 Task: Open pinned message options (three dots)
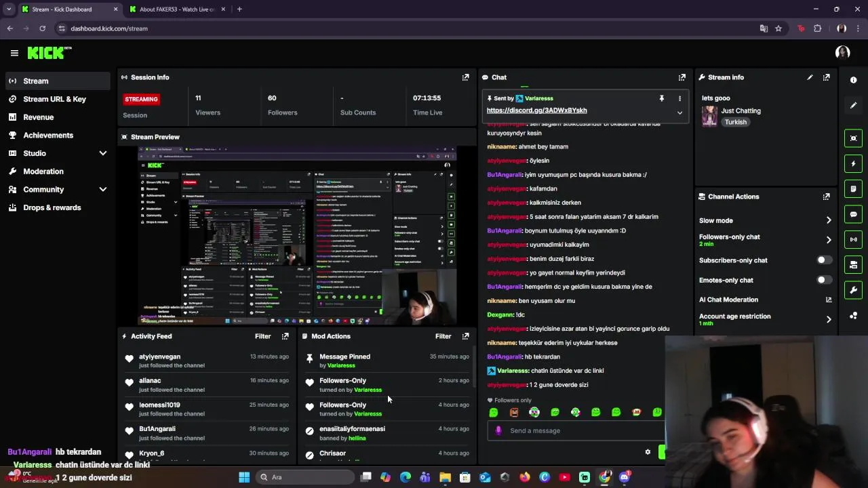pos(679,99)
